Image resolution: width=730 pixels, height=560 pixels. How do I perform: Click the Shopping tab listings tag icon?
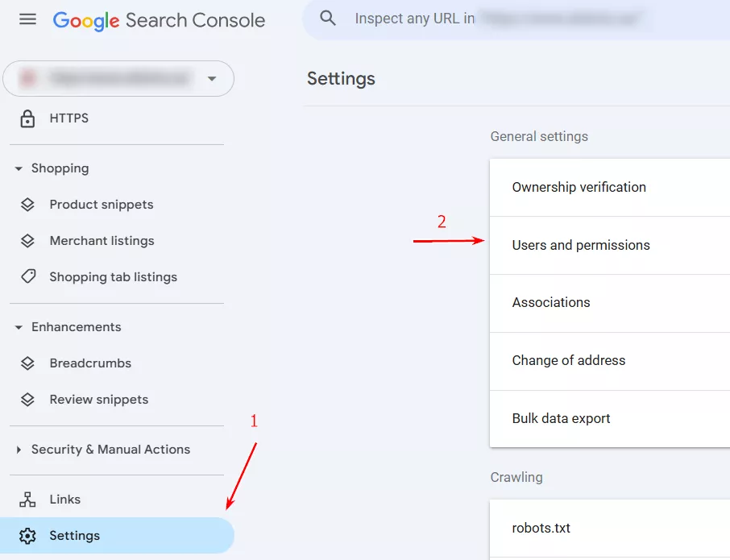click(x=28, y=277)
